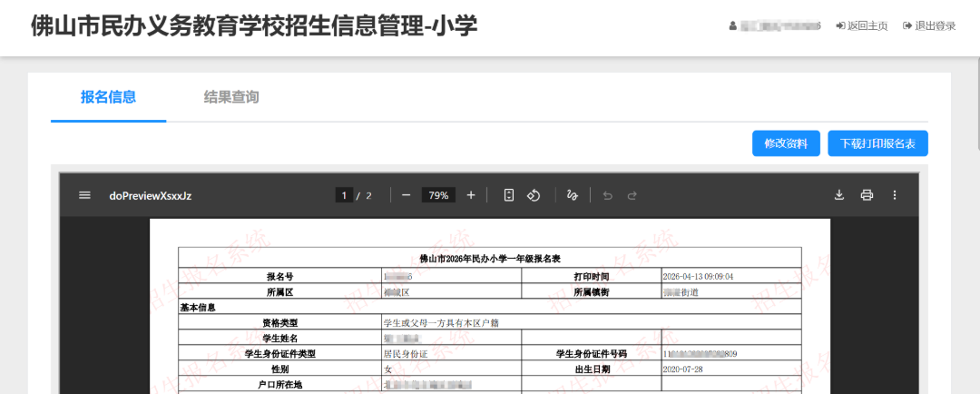Click the 79% zoom level field
Screen dimensions: 980x394
438,195
